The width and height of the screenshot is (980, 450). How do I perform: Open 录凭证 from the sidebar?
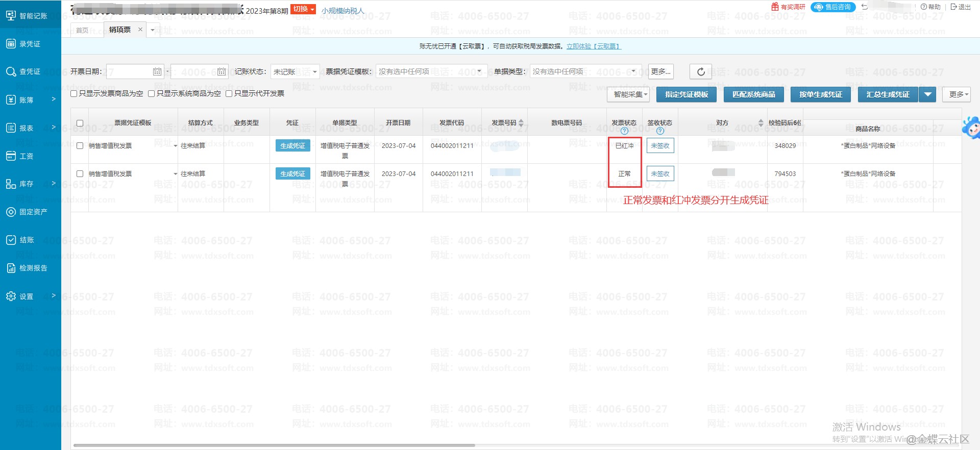pyautogui.click(x=30, y=44)
